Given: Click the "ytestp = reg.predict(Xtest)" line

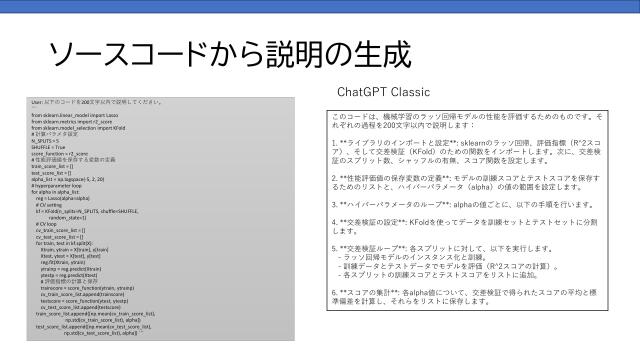Looking at the screenshot, I should pyautogui.click(x=69, y=276).
